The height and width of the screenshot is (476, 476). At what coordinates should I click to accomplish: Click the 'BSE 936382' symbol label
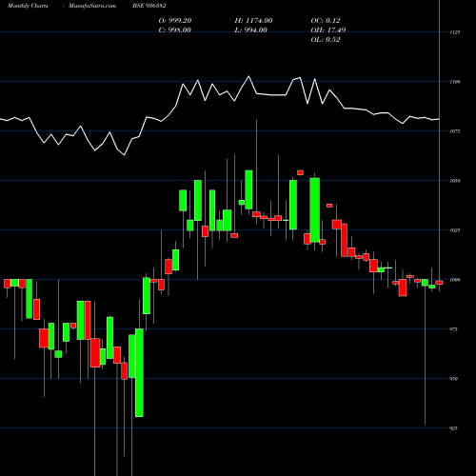pyautogui.click(x=149, y=6)
